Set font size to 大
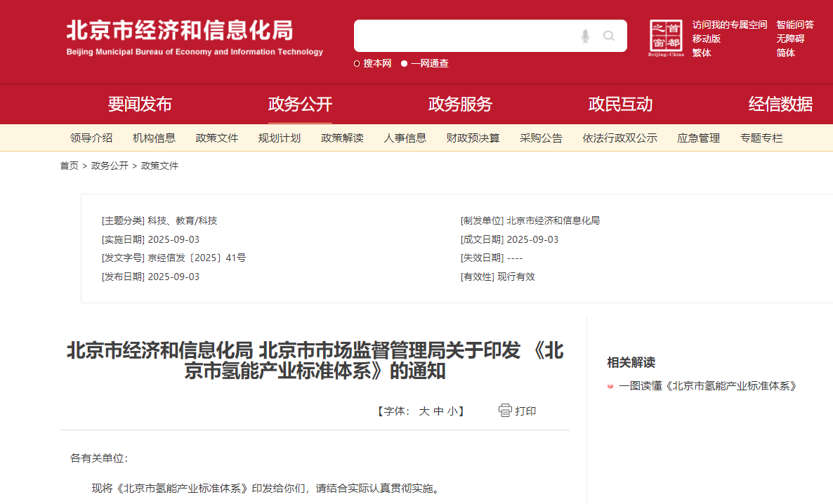This screenshot has height=504, width=833. click(424, 411)
